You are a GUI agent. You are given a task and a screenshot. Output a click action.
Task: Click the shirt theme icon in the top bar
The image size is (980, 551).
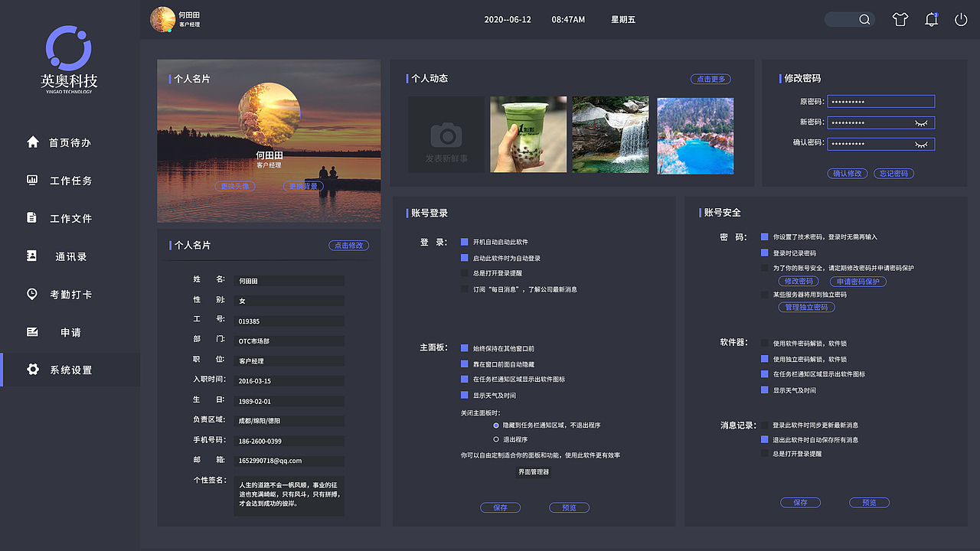pos(900,19)
